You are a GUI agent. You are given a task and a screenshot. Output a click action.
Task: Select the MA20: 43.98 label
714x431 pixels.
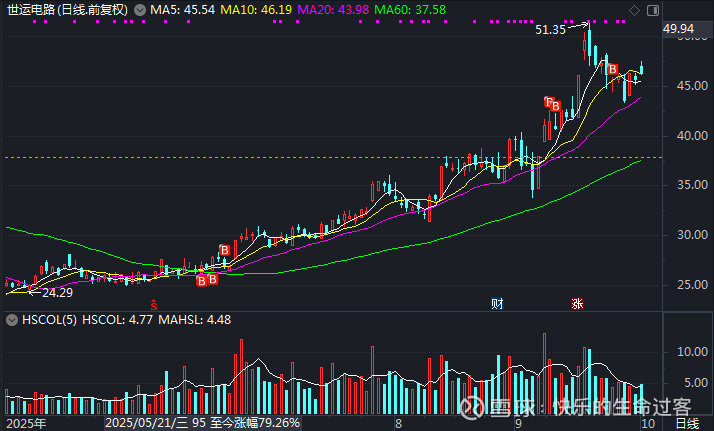coord(333,10)
